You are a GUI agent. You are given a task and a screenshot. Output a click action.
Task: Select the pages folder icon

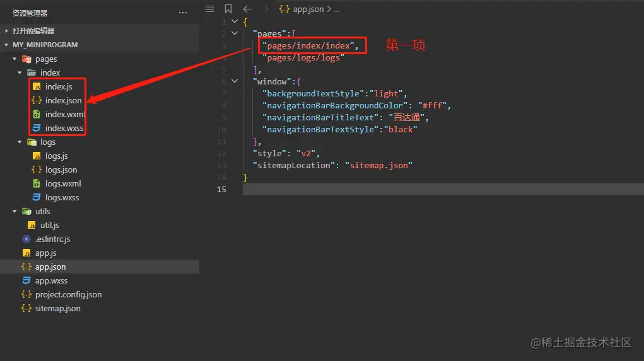(26, 59)
